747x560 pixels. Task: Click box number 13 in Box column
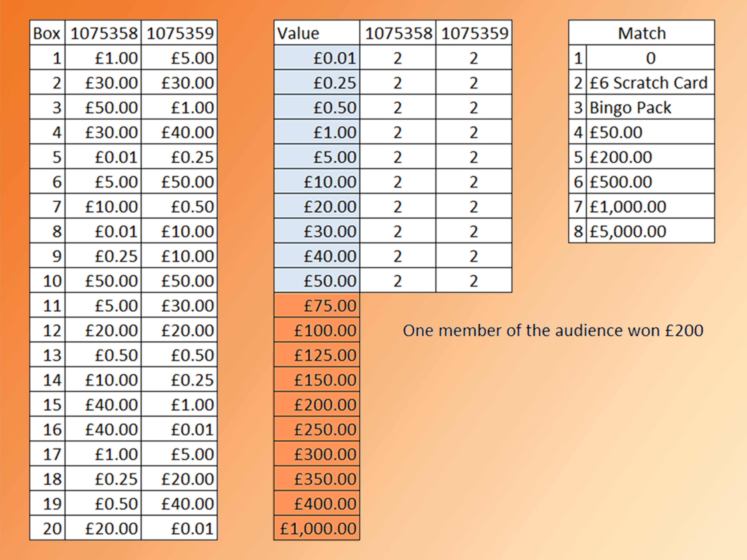coord(47,355)
